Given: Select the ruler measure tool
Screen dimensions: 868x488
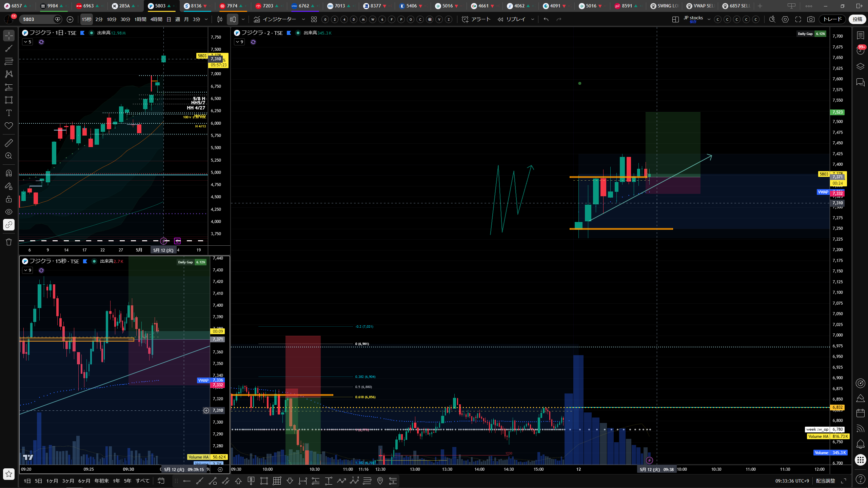Looking at the screenshot, I should point(9,143).
